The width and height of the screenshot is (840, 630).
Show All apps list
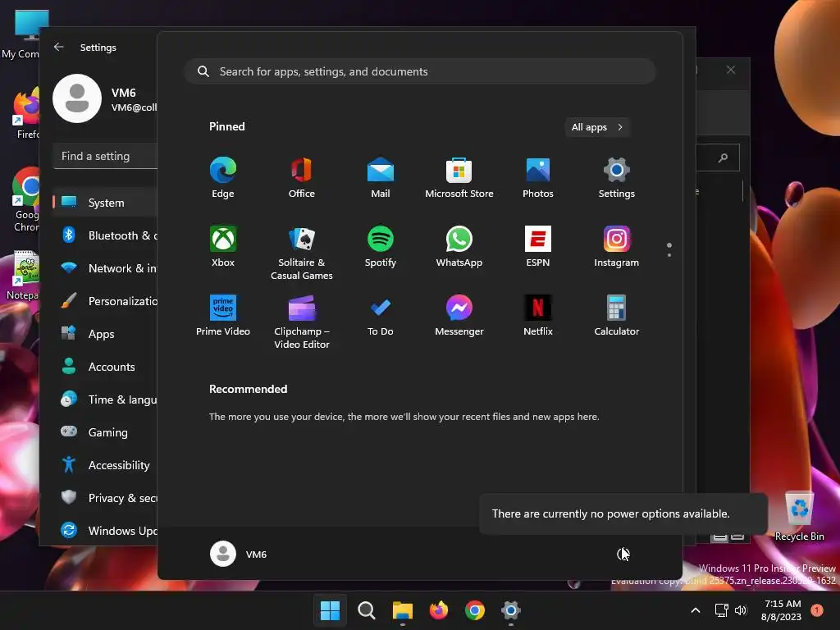pos(597,127)
